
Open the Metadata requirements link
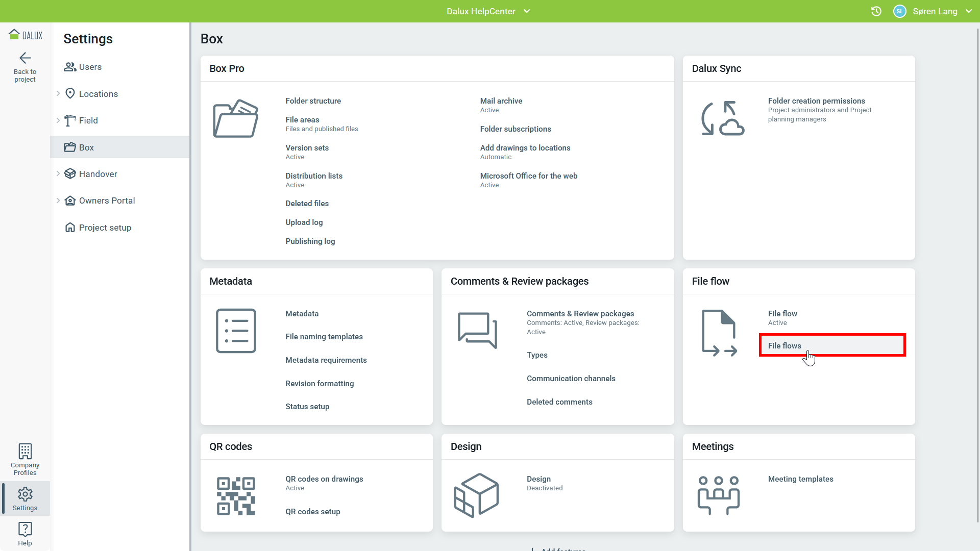326,360
